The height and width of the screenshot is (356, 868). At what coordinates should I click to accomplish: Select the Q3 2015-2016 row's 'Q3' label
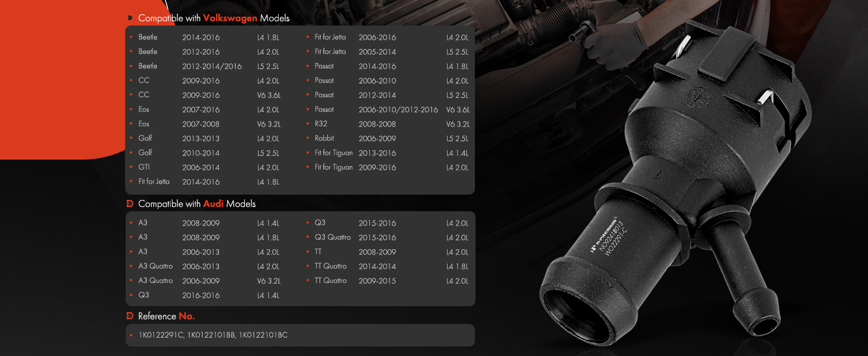[320, 223]
